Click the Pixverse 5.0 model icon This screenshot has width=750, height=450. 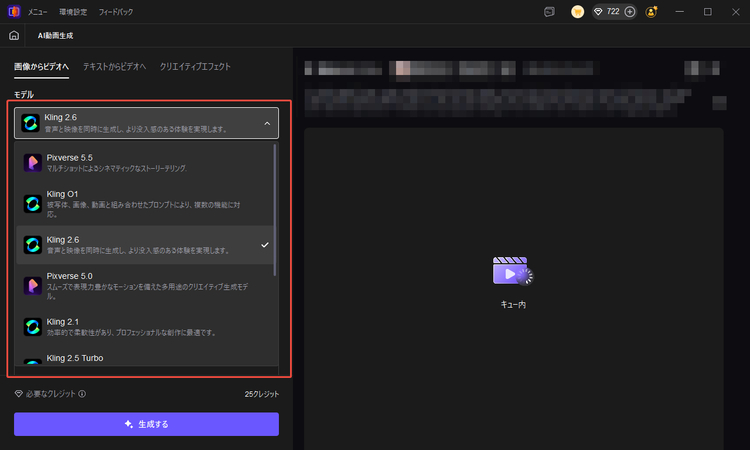[33, 286]
